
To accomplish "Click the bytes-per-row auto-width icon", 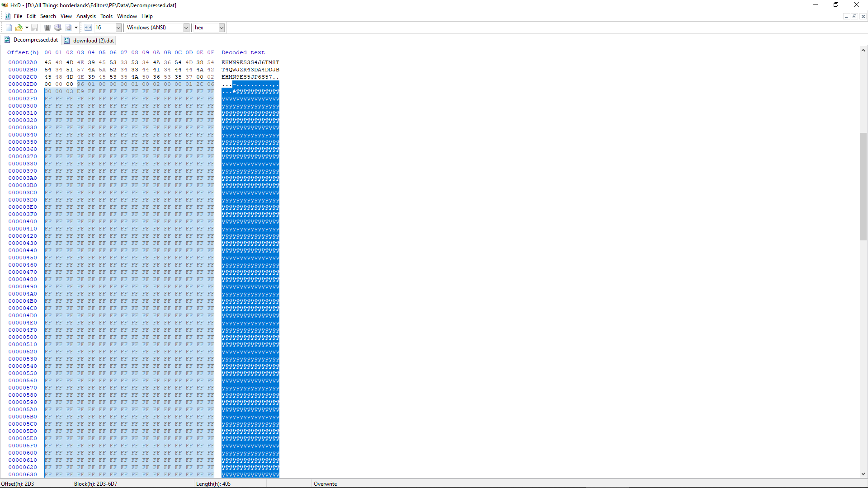I will pyautogui.click(x=88, y=28).
